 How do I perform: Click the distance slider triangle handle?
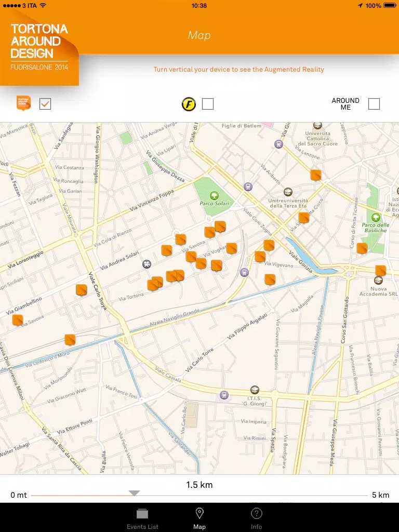135,493
